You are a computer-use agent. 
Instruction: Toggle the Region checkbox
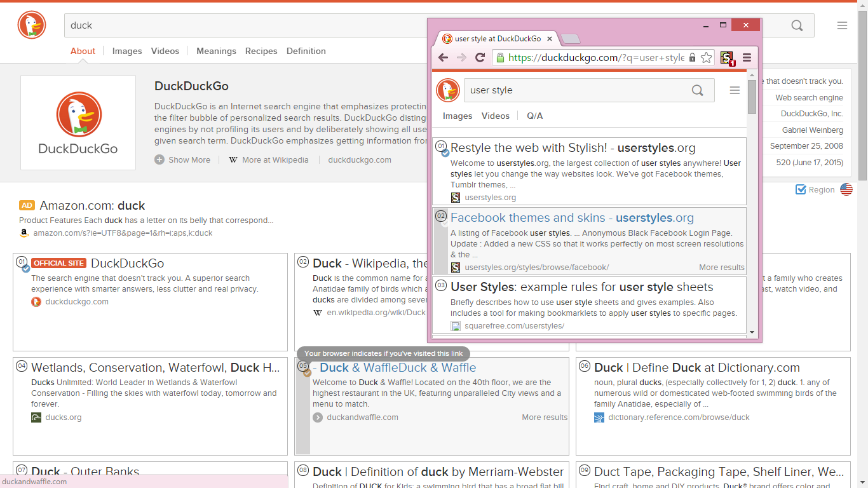coord(801,189)
